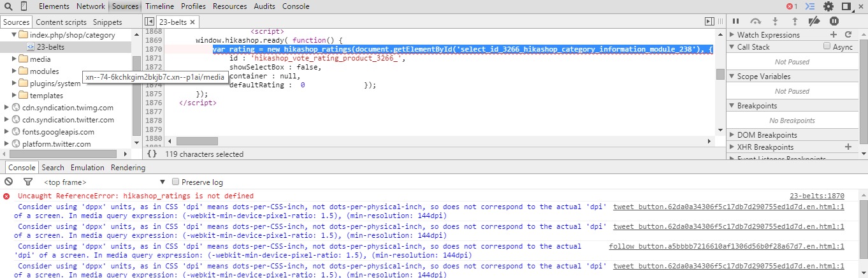Add a watch expression
The image size is (868, 278).
click(x=834, y=34)
